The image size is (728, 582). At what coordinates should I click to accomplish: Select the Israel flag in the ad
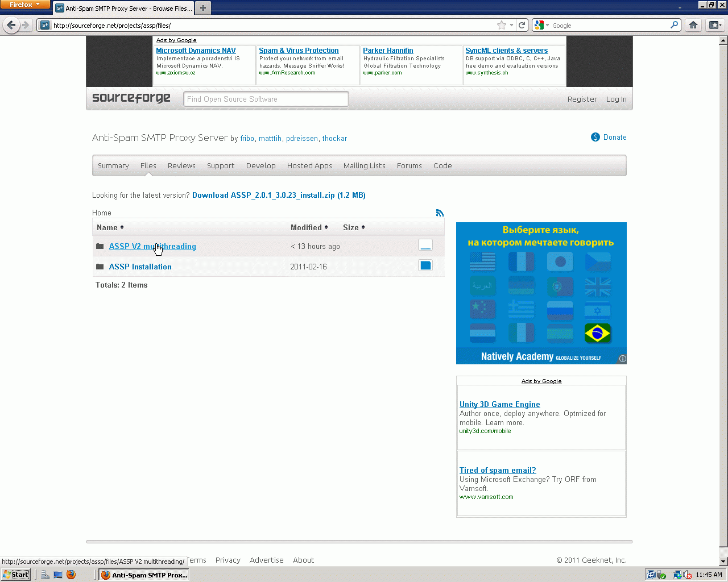[x=598, y=309]
